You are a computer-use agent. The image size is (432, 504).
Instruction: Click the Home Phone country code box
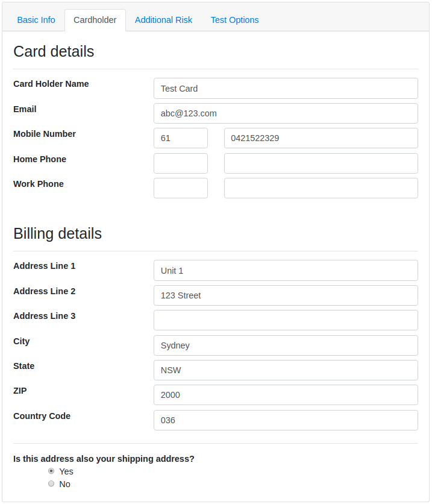click(181, 163)
